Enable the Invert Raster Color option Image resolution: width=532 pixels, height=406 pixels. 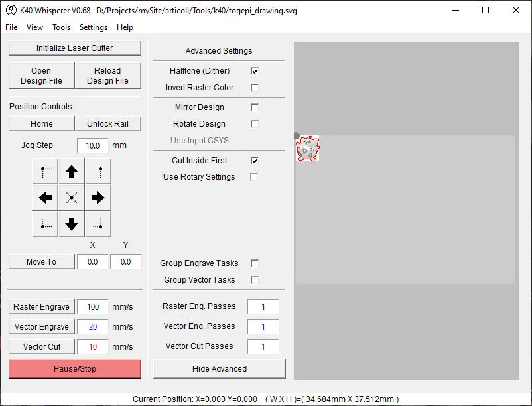pos(254,88)
